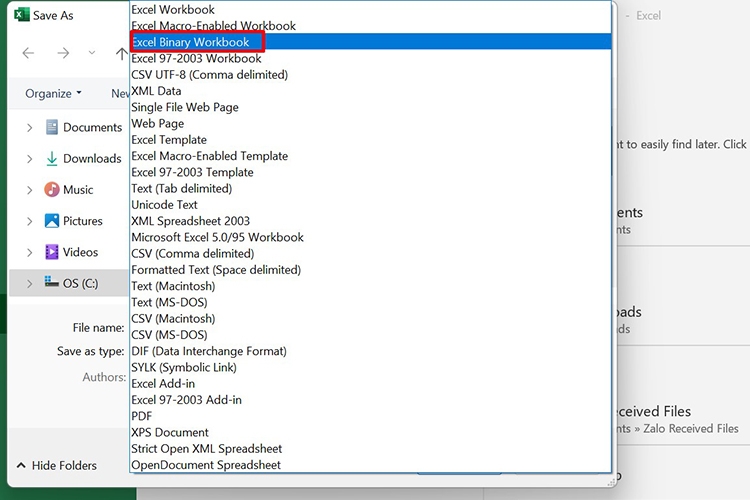Open the Organize menu

point(53,93)
